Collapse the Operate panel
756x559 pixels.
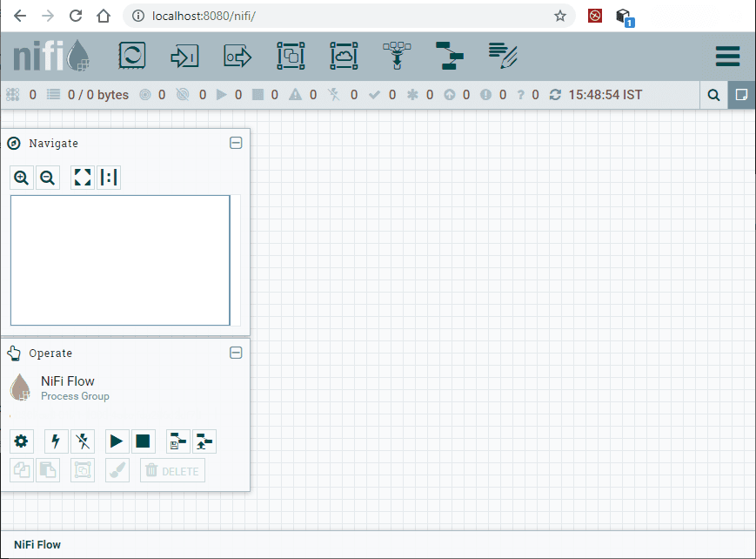pos(236,353)
